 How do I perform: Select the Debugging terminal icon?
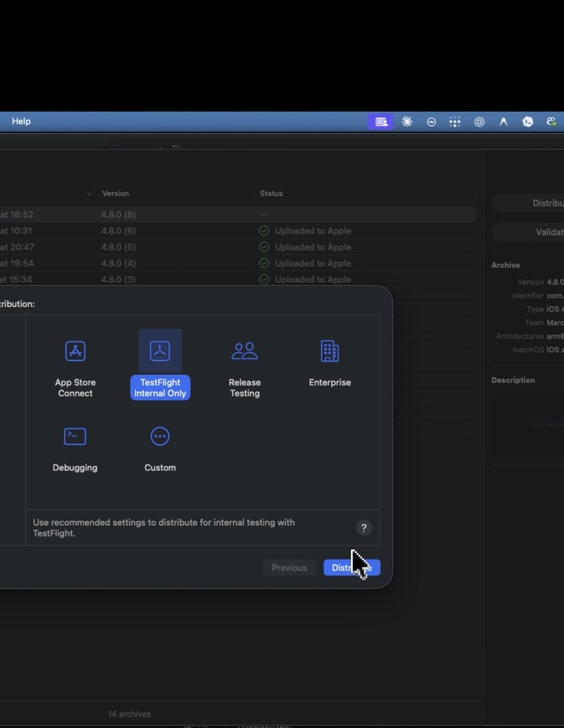(x=75, y=436)
